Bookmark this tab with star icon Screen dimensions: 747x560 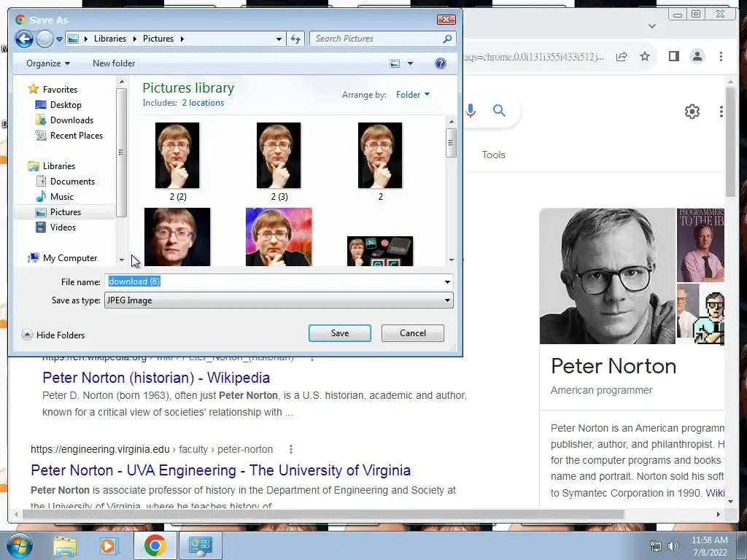(645, 57)
